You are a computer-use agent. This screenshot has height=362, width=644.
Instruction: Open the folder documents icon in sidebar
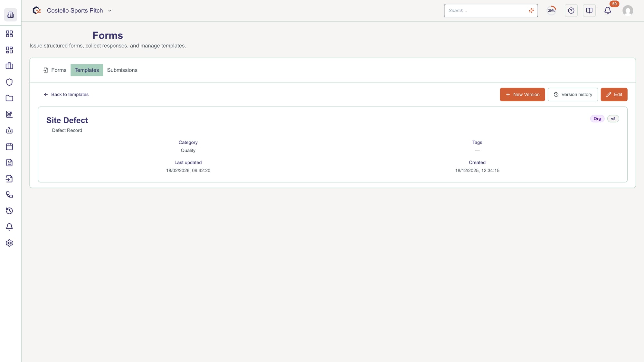9,98
